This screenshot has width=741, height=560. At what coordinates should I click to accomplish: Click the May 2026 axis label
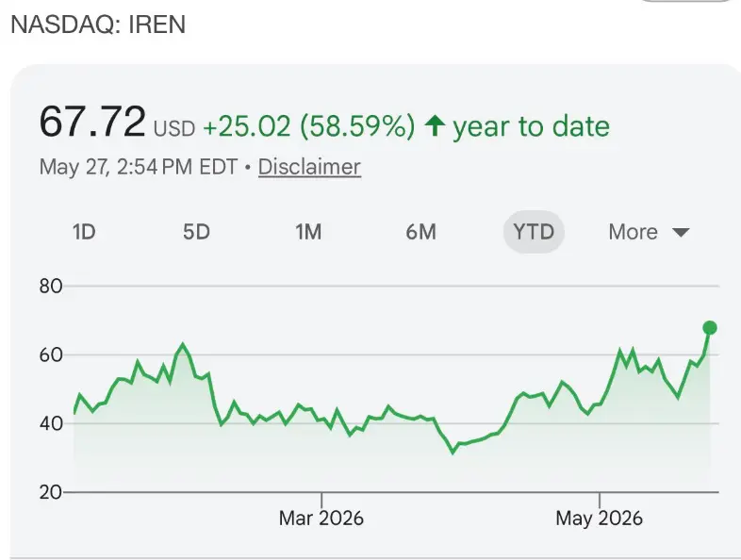600,518
